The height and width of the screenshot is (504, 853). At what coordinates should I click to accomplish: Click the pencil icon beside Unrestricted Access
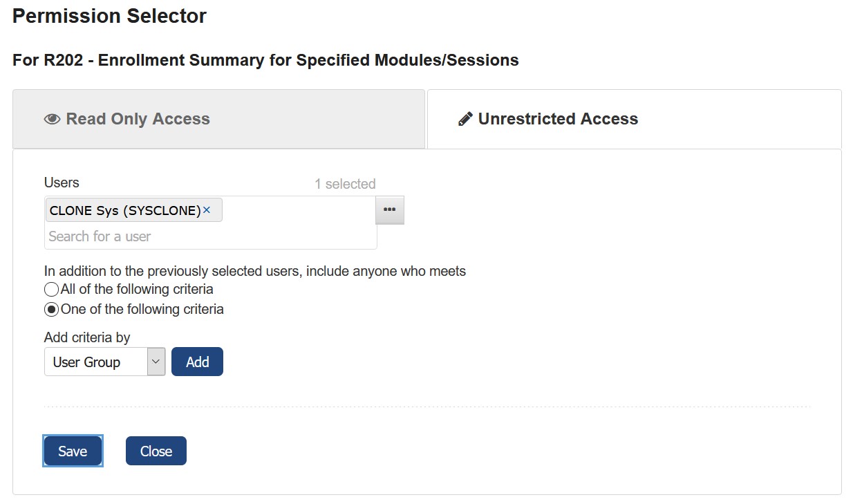coord(465,119)
